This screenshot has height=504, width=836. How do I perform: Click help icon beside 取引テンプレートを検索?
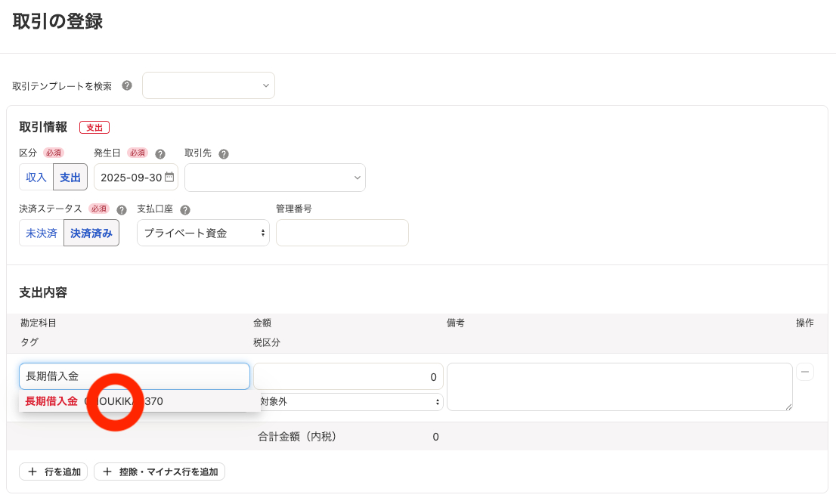127,85
